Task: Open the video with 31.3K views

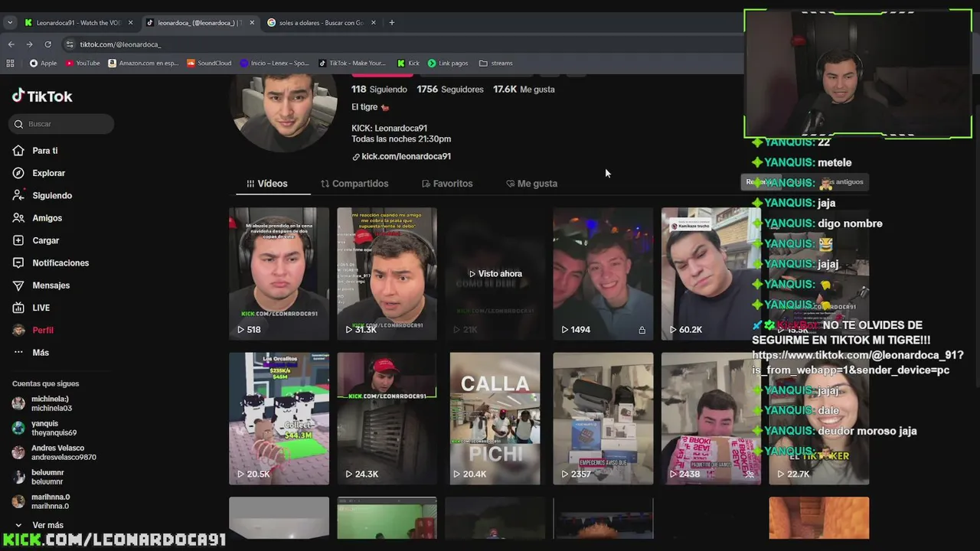Action: tap(387, 273)
